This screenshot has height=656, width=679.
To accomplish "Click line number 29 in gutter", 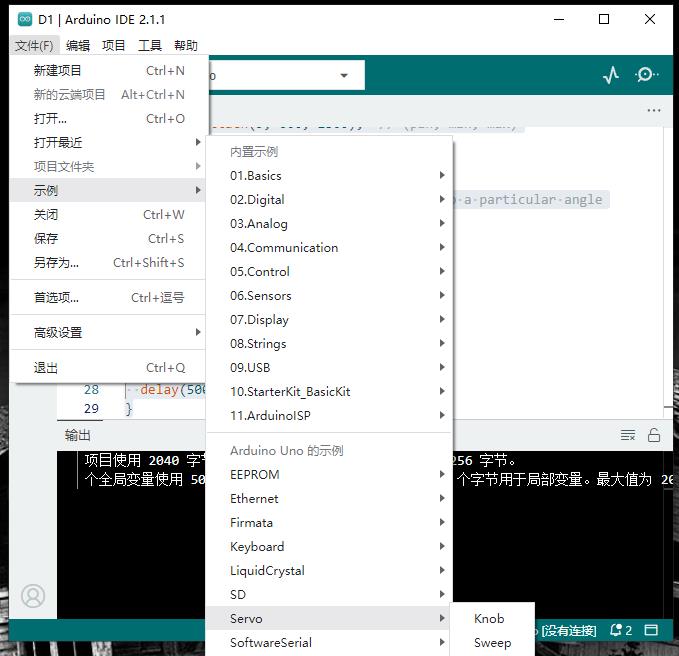I will point(91,408).
